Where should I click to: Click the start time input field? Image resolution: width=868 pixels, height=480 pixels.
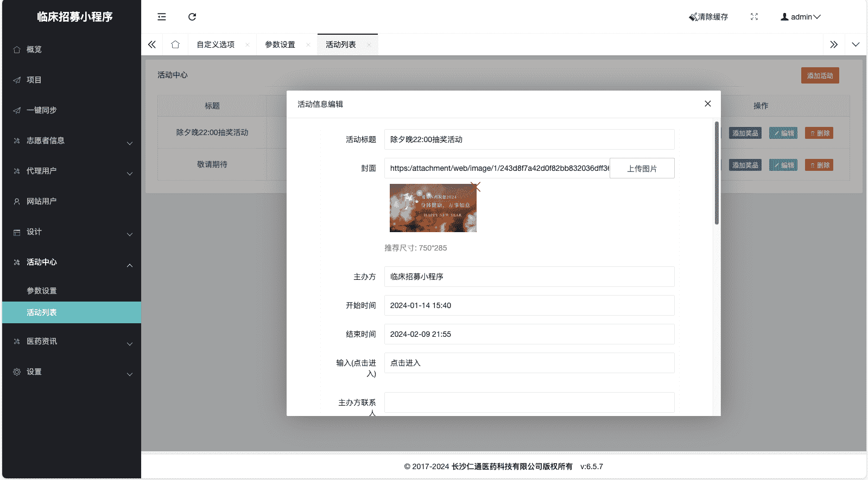529,305
